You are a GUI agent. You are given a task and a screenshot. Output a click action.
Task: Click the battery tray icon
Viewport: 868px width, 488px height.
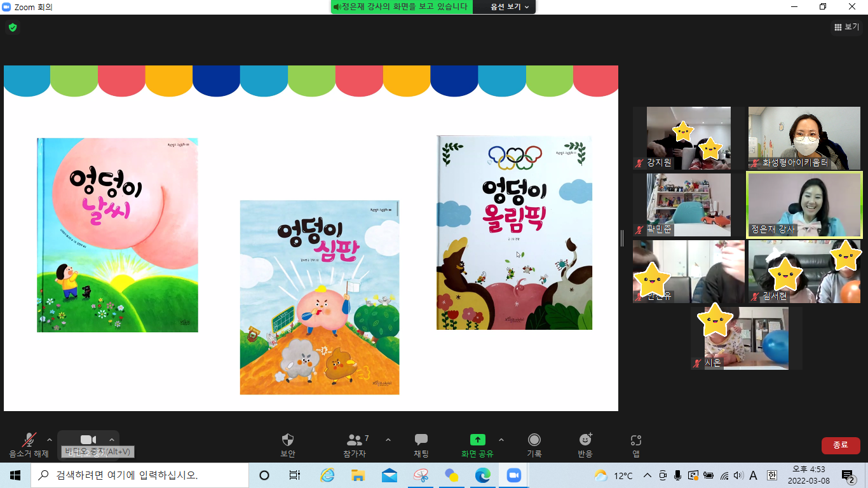(709, 475)
